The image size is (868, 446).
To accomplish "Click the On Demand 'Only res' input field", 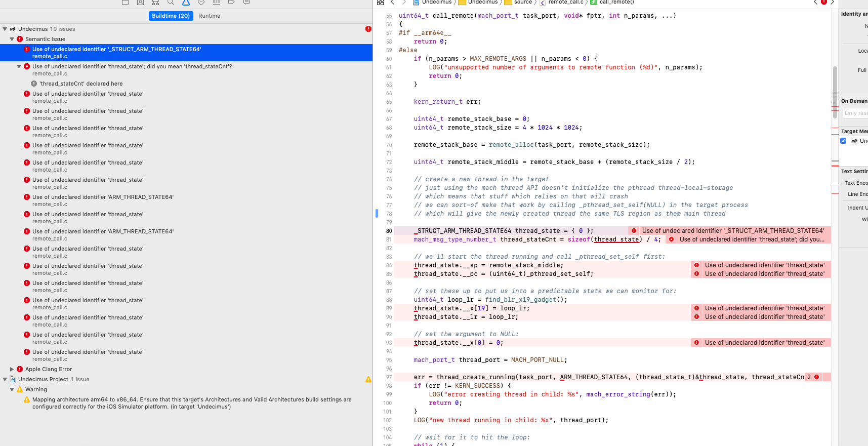I will (855, 113).
